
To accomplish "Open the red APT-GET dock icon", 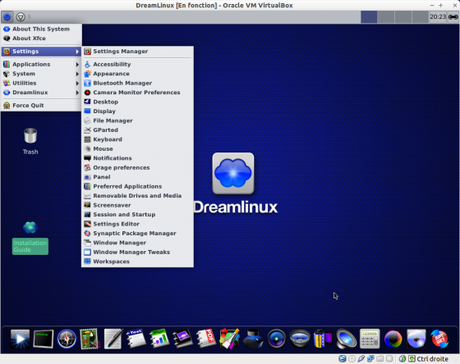I will tap(440, 339).
